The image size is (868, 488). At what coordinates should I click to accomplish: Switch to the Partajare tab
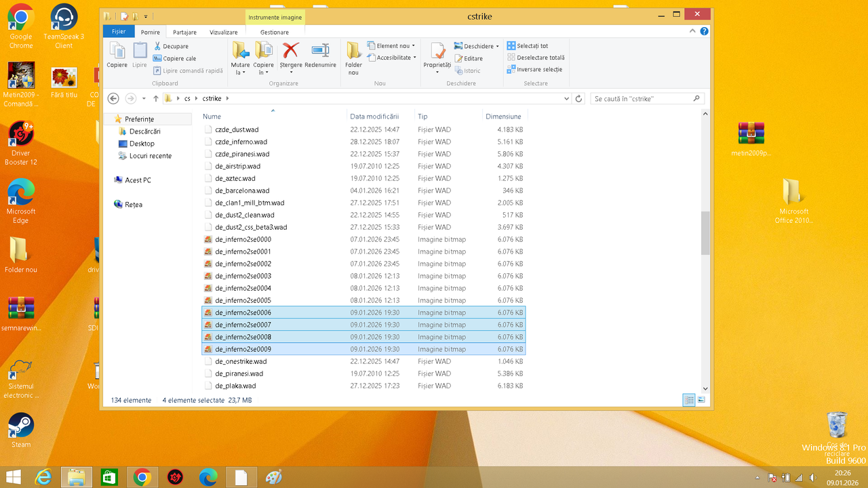tap(184, 32)
